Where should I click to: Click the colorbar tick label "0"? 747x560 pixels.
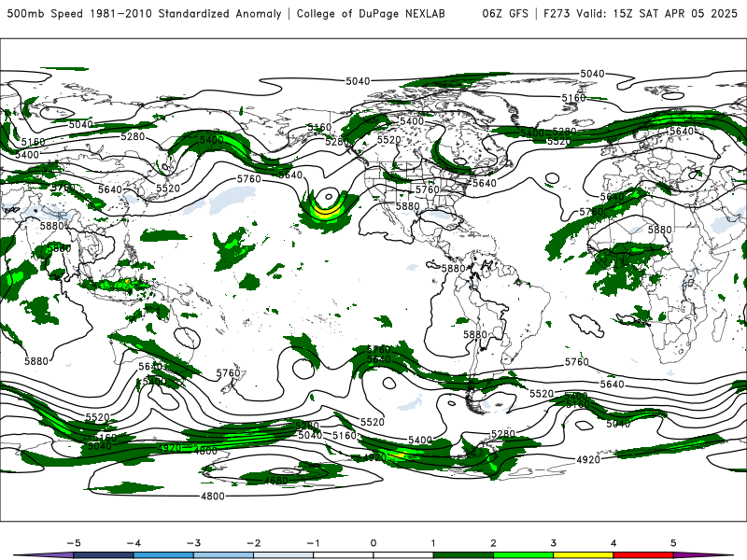373,543
